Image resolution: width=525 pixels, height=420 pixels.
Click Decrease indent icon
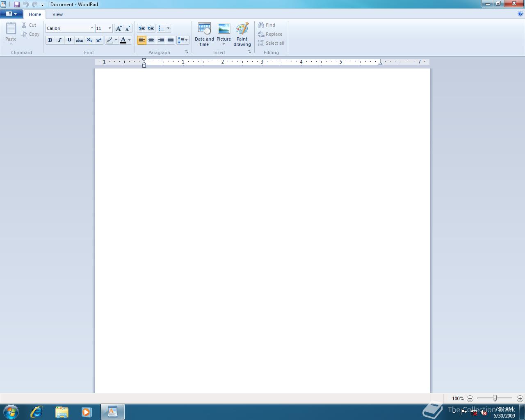click(x=142, y=28)
